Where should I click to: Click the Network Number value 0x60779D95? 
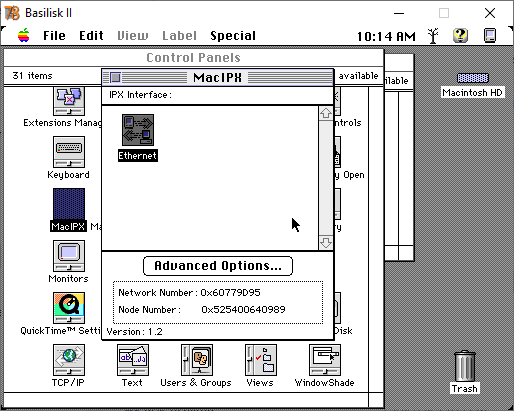click(x=230, y=293)
